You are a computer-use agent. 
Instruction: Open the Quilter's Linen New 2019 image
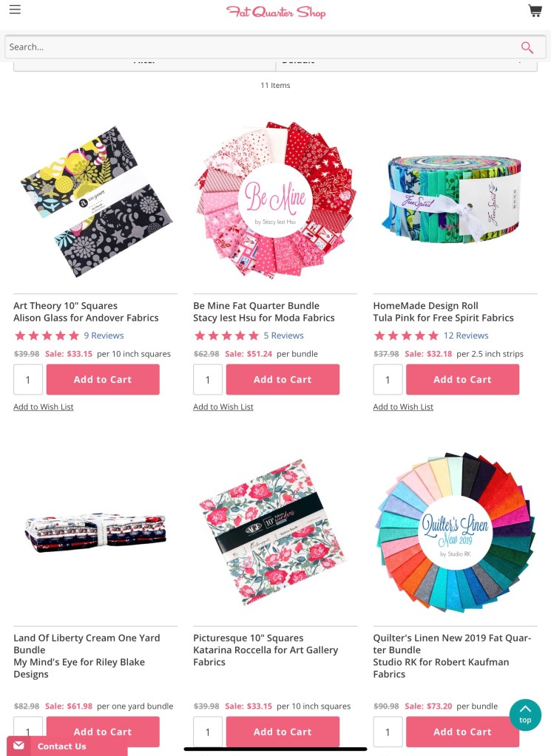point(455,532)
